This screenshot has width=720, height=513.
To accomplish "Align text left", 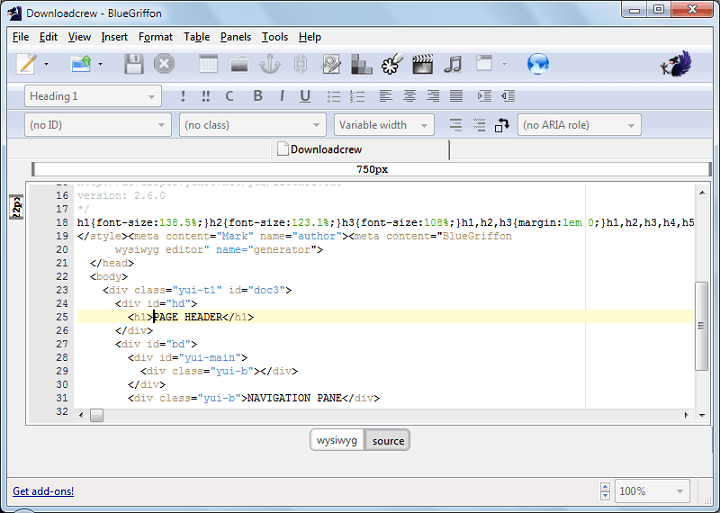I will click(386, 96).
